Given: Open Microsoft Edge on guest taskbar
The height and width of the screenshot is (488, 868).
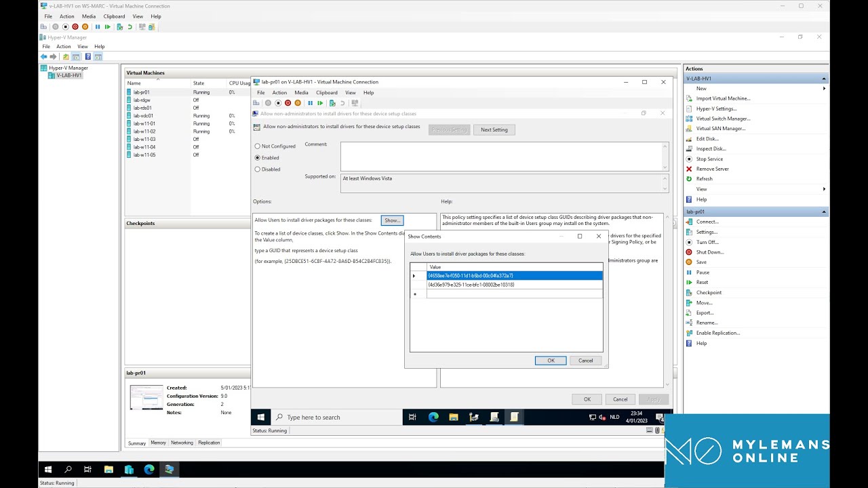Looking at the screenshot, I should 433,418.
